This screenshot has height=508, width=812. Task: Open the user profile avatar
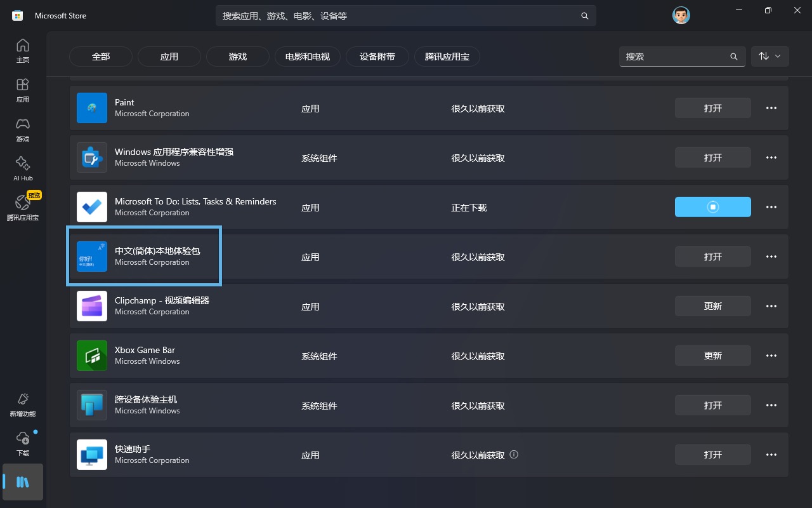coord(681,15)
